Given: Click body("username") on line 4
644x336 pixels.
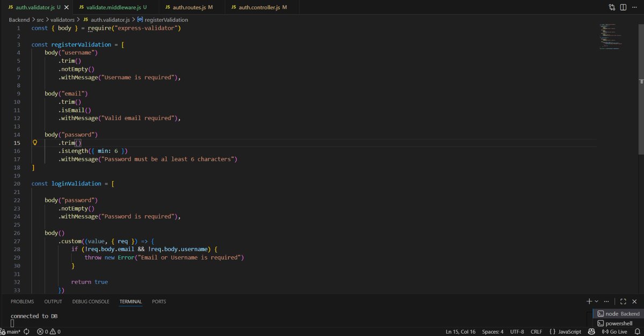Looking at the screenshot, I should point(71,53).
